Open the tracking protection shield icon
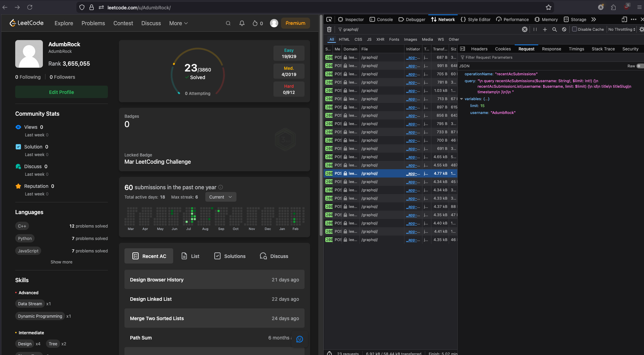Viewport: 644px width, 355px height. click(x=82, y=7)
